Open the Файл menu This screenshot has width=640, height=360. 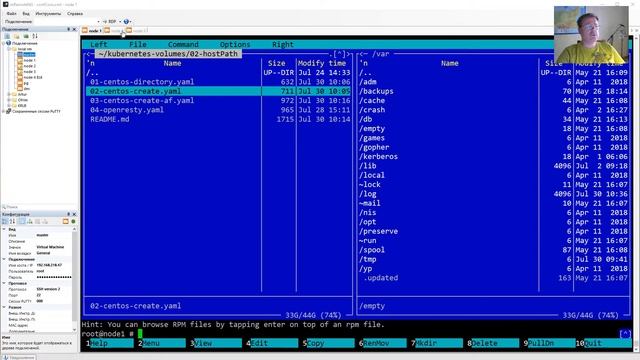point(11,13)
